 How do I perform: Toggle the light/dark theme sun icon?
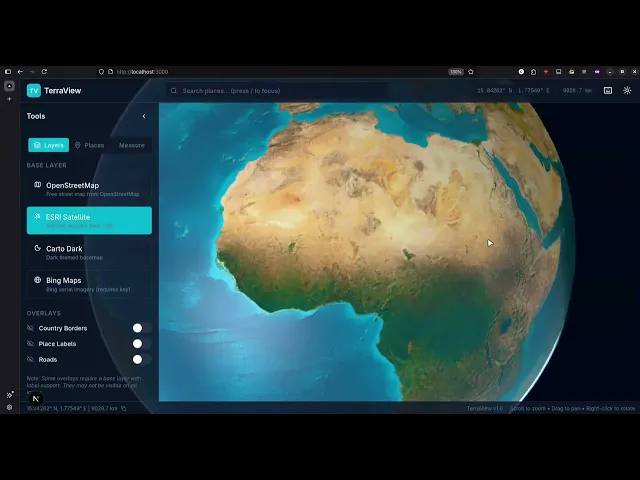pyautogui.click(x=627, y=91)
